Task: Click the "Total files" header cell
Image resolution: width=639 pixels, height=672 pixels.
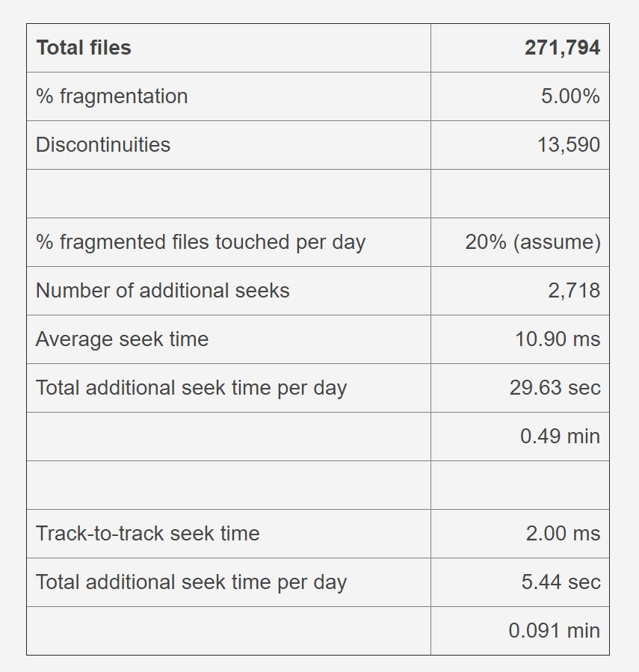Action: coord(84,48)
